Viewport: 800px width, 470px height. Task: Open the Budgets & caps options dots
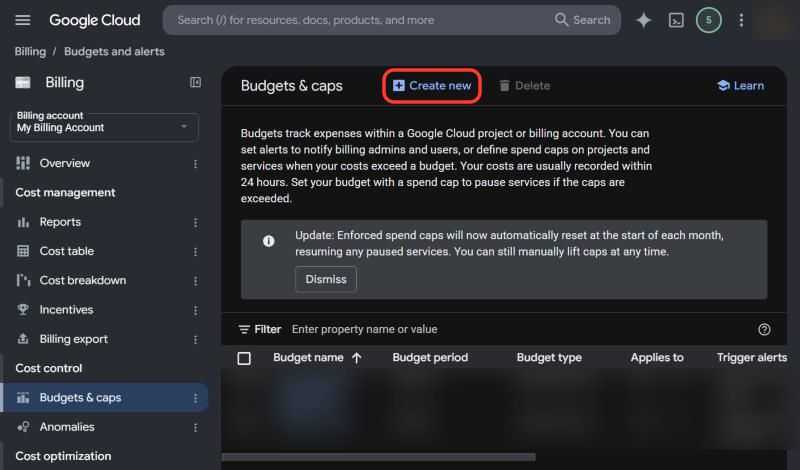(x=195, y=398)
